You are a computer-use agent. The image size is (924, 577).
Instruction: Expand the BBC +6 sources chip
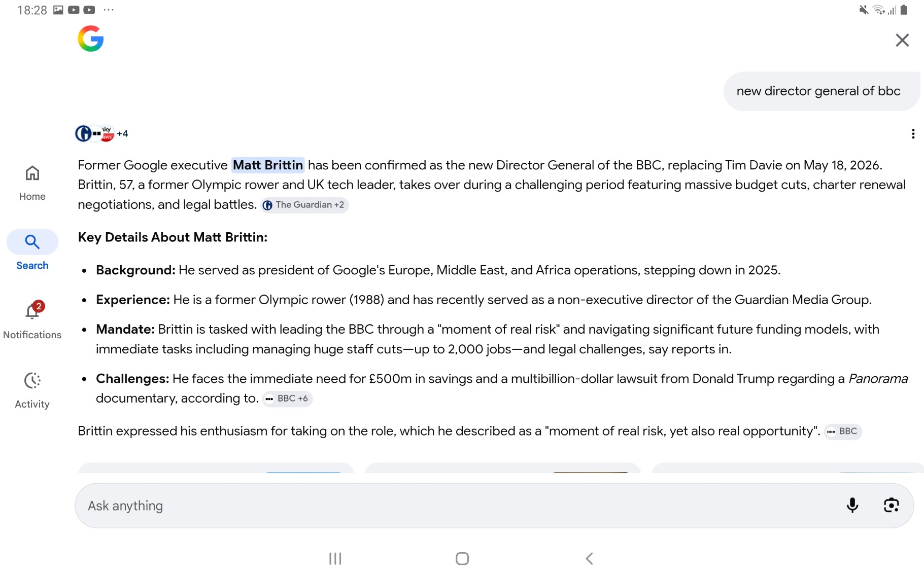point(287,399)
